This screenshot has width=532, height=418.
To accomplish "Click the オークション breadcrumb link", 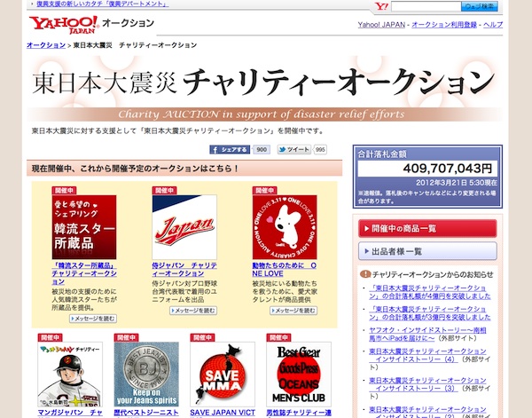I will click(44, 44).
